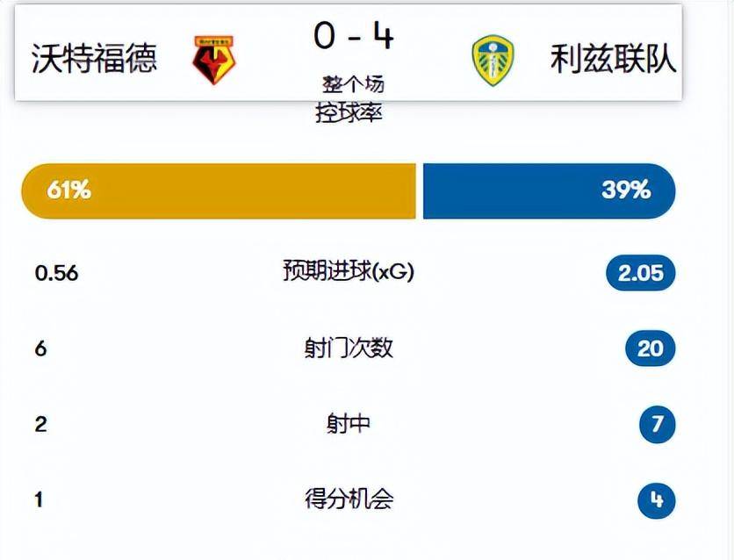
Task: Click the Watford 2 on-target value
Action: click(x=40, y=425)
